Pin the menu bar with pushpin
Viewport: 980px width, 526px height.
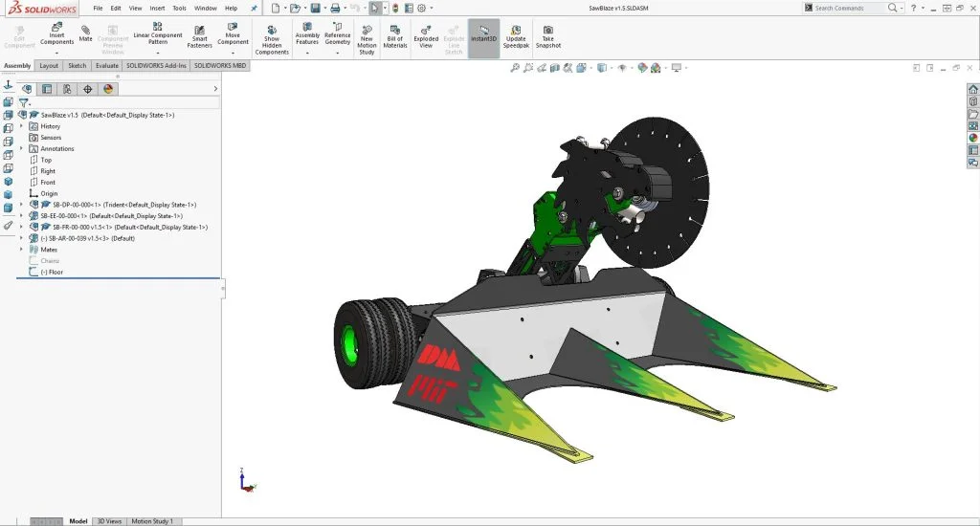tap(254, 8)
